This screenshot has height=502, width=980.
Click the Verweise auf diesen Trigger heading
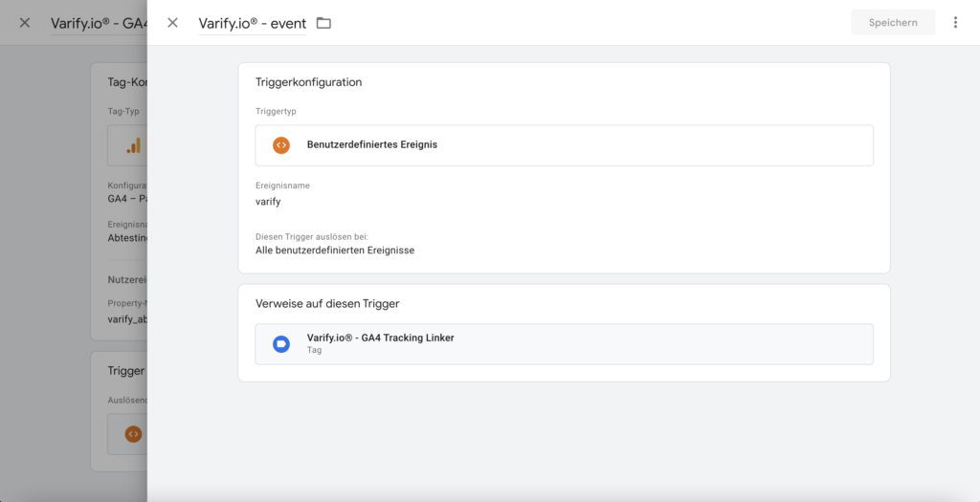[327, 304]
